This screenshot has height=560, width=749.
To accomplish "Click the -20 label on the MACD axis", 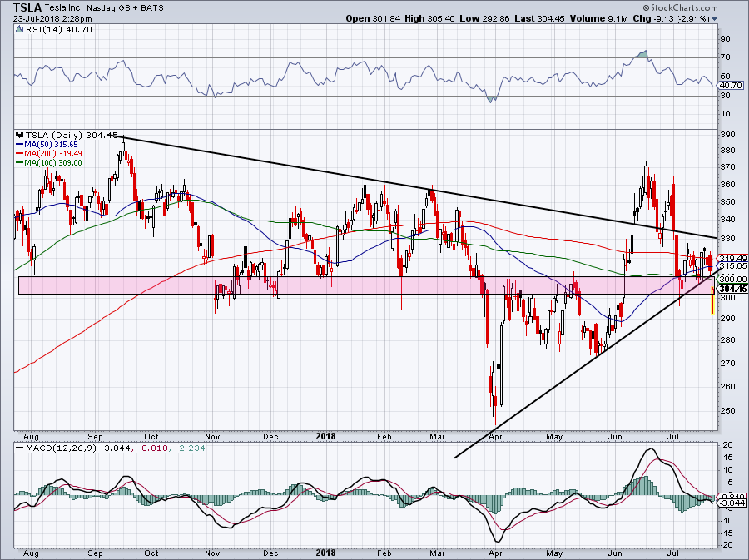I will [726, 545].
